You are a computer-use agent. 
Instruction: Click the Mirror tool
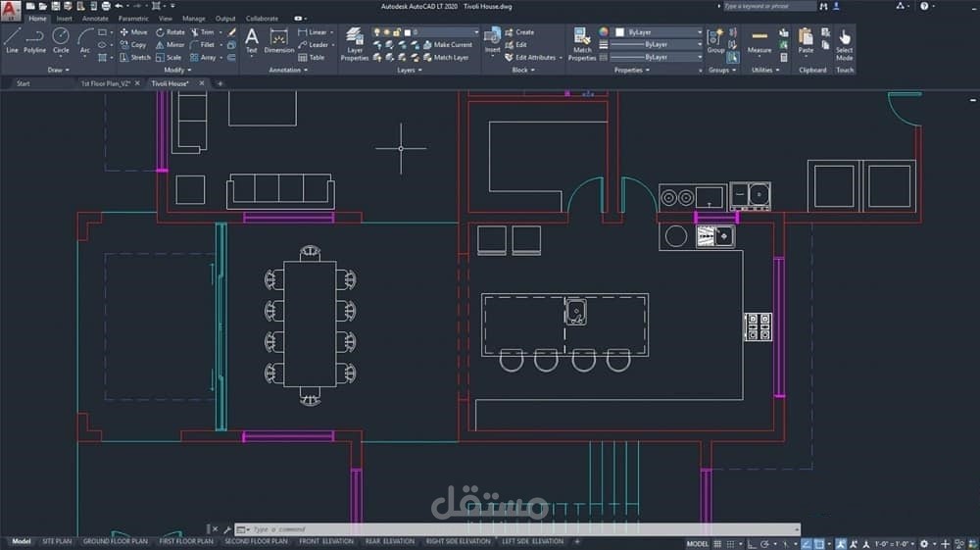point(170,45)
